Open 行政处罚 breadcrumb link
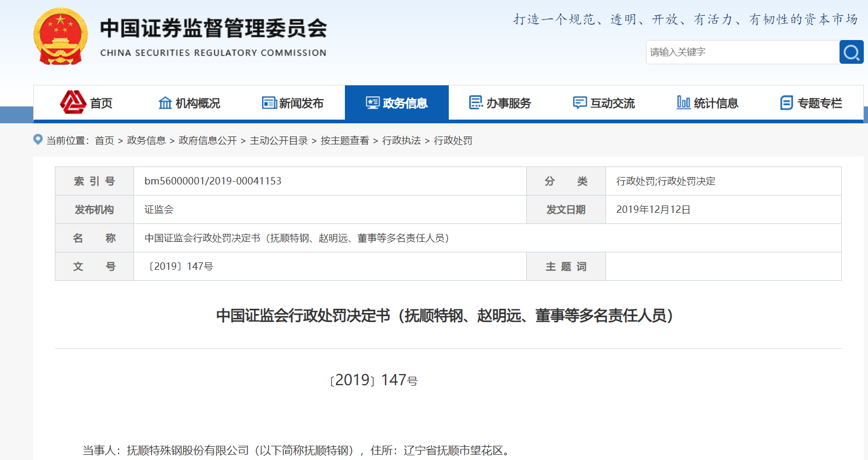 point(453,141)
